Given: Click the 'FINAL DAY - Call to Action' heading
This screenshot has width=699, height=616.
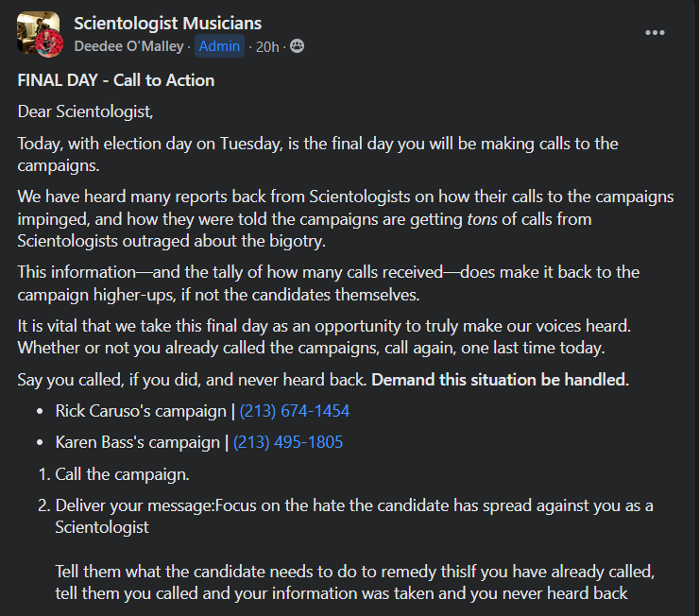Looking at the screenshot, I should pos(116,80).
